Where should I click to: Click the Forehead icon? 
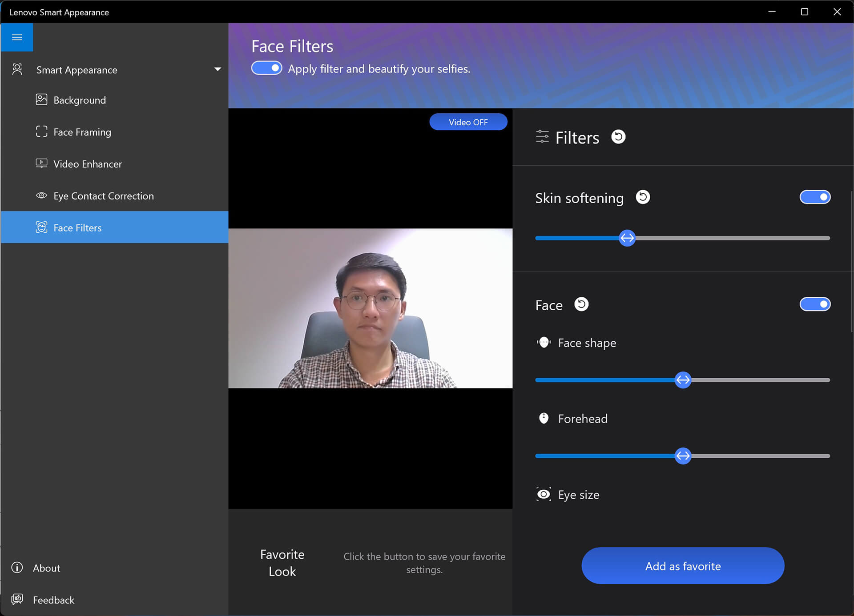click(544, 418)
